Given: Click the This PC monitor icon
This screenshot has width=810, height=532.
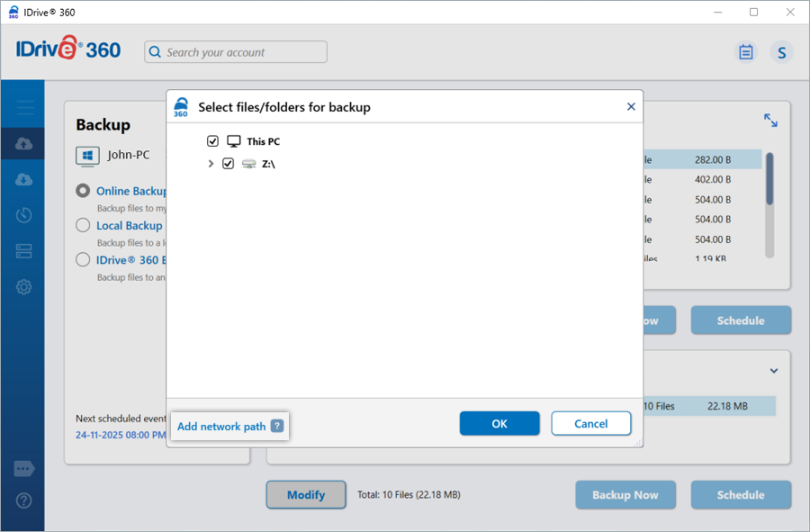Looking at the screenshot, I should [x=234, y=141].
